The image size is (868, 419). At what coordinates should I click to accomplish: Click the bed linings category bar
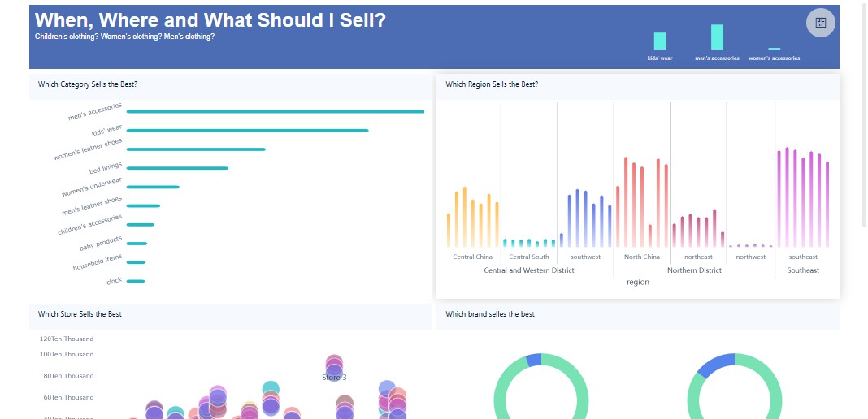click(177, 168)
